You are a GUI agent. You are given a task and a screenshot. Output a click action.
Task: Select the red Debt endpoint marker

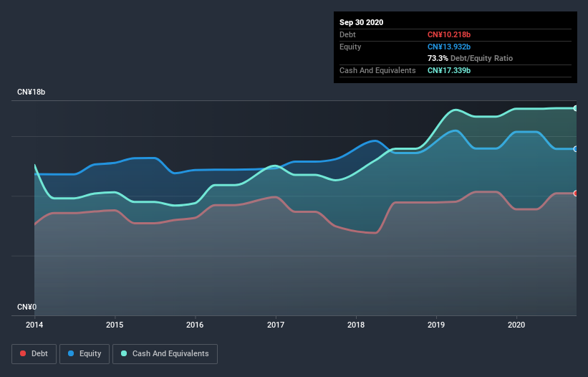coord(576,194)
